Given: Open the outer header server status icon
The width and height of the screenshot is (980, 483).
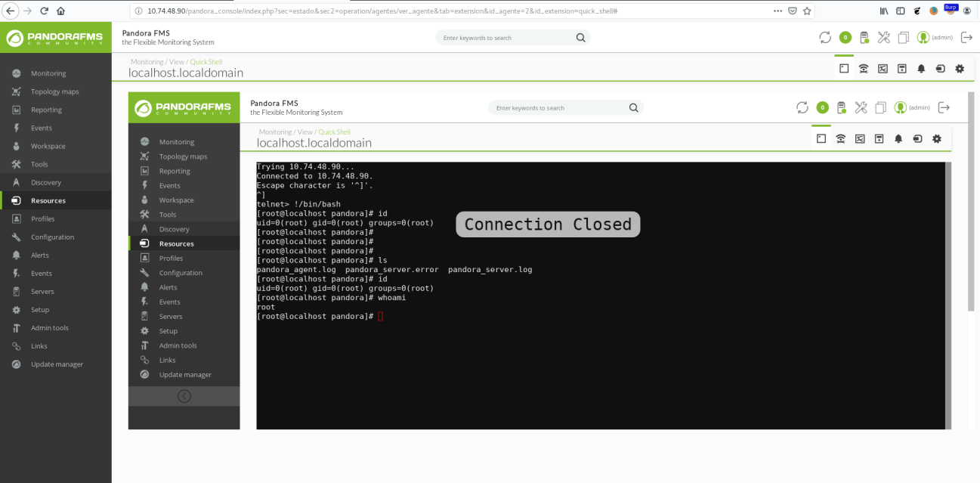Looking at the screenshot, I should tap(864, 37).
